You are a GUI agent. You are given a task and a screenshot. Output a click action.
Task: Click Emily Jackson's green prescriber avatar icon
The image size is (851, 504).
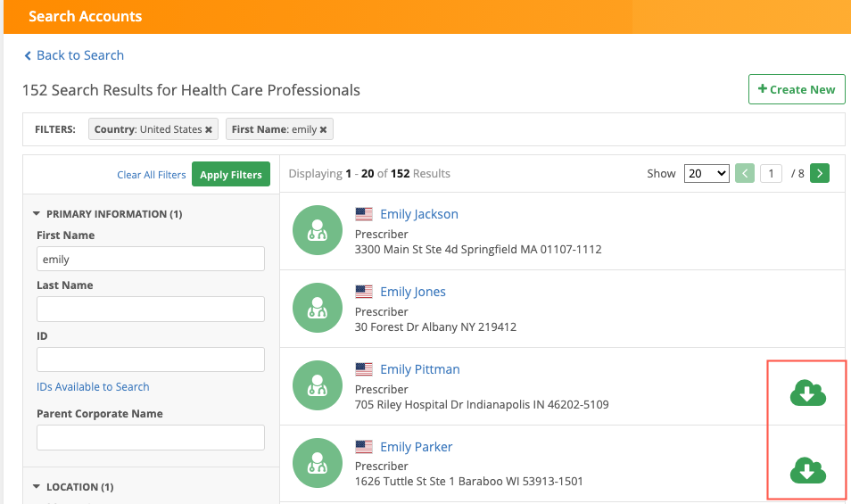point(317,230)
